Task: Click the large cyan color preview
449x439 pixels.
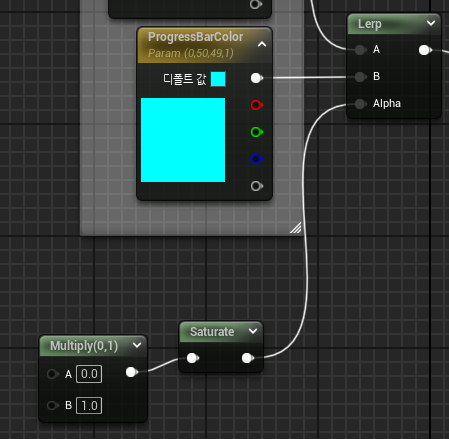Action: [183, 140]
